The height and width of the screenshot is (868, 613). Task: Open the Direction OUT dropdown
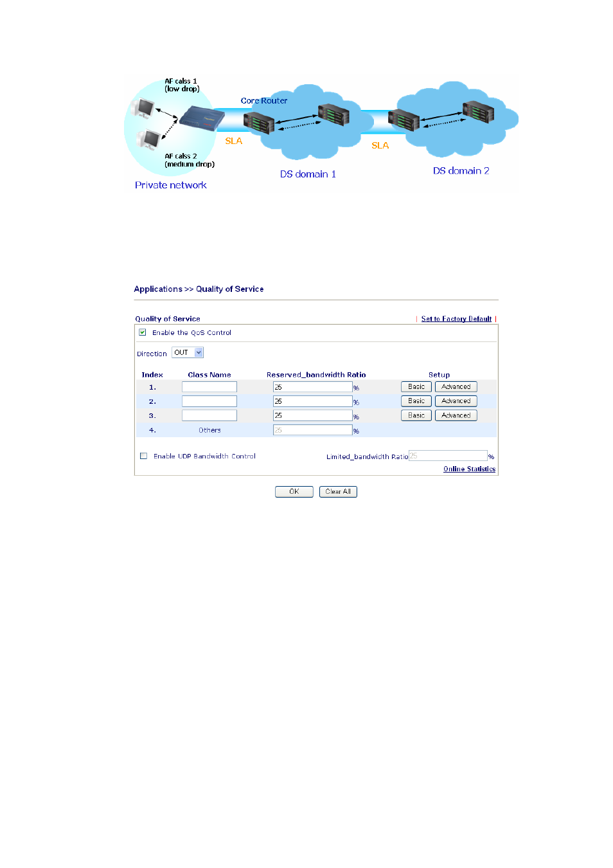coord(188,352)
